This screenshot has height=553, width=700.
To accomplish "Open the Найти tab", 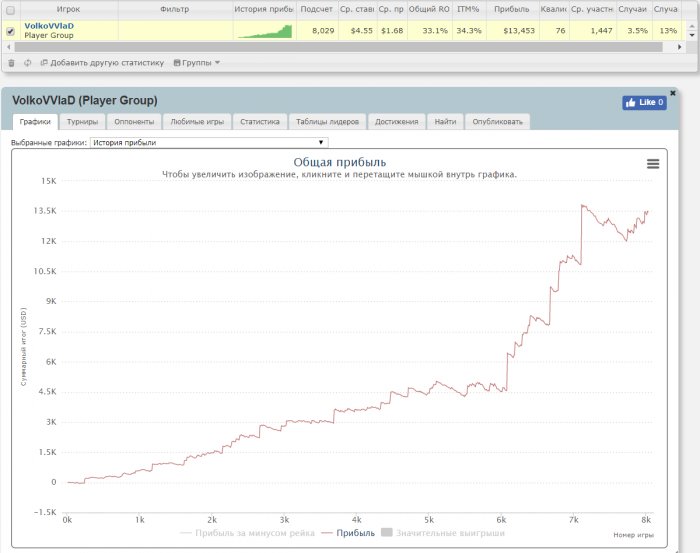I will point(445,121).
